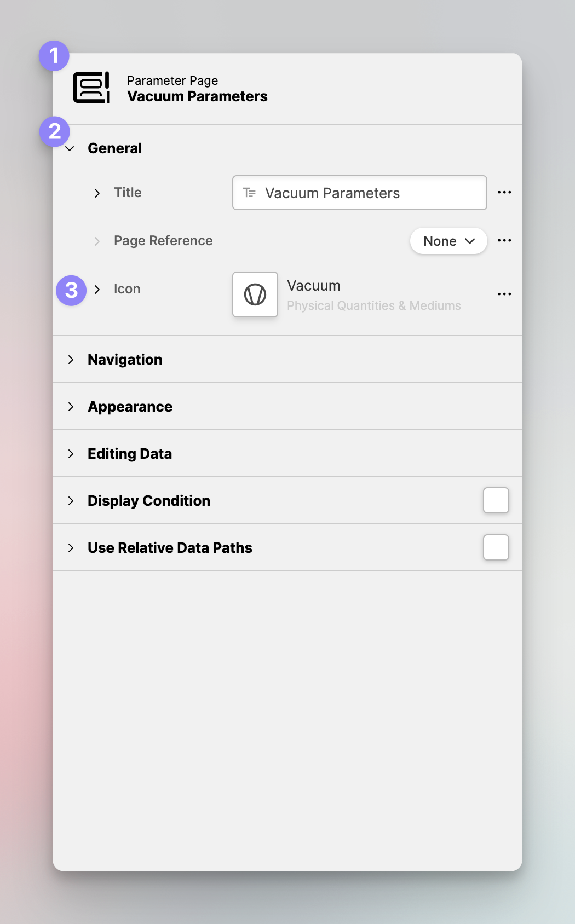Expand the Editing Data section

tap(71, 454)
